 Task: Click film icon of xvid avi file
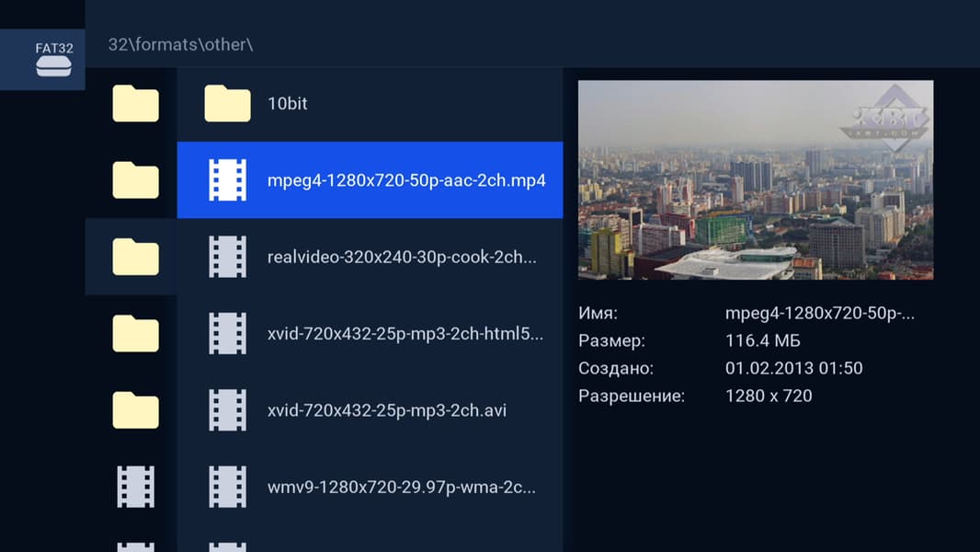click(227, 410)
